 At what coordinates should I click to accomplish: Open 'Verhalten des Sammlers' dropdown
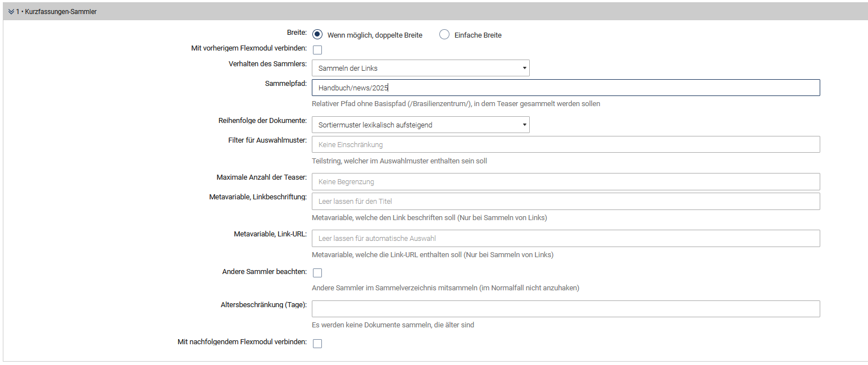421,68
